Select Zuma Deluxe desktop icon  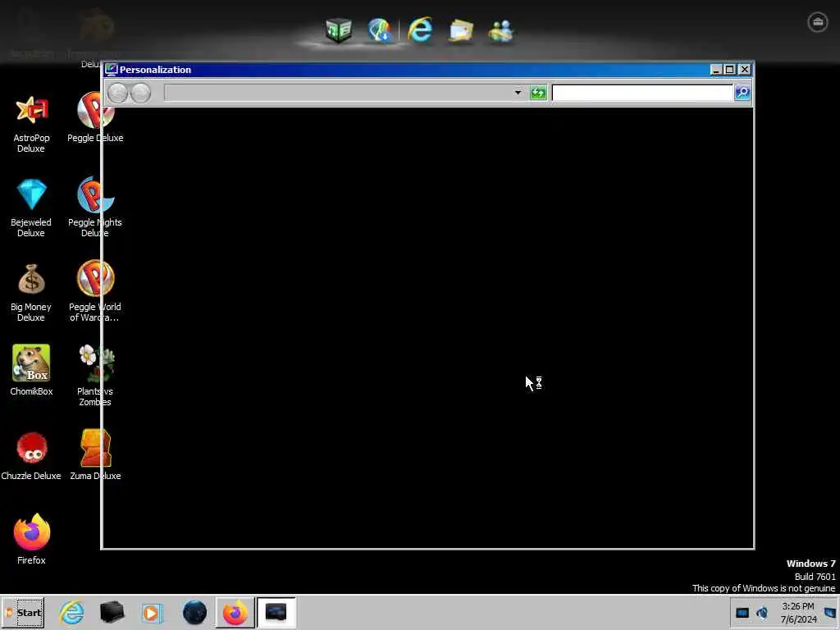pos(95,454)
